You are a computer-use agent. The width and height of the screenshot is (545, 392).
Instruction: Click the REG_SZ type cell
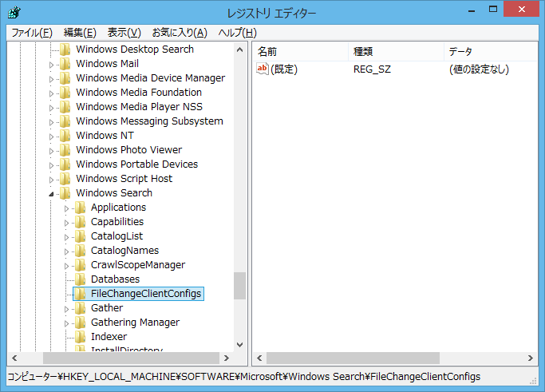372,69
